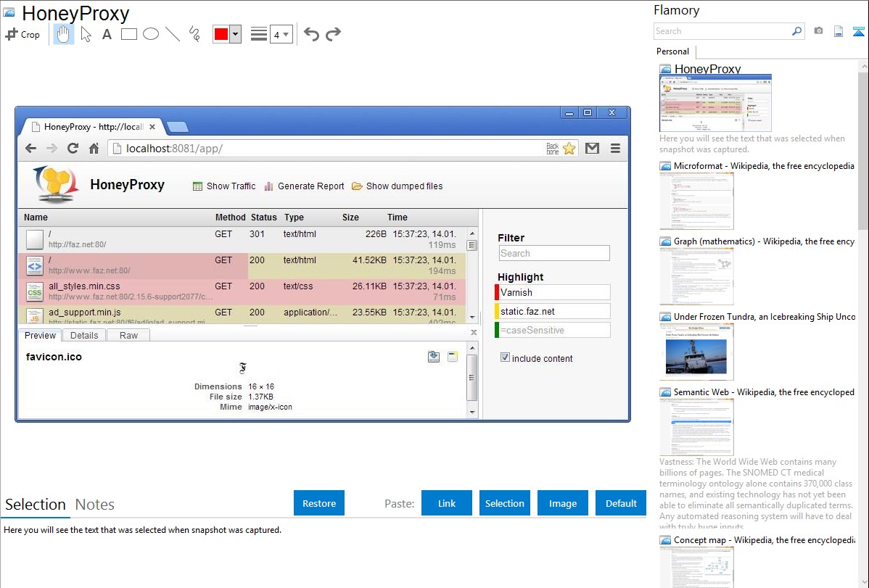Image resolution: width=869 pixels, height=588 pixels.
Task: Switch to the Details tab
Action: [84, 335]
